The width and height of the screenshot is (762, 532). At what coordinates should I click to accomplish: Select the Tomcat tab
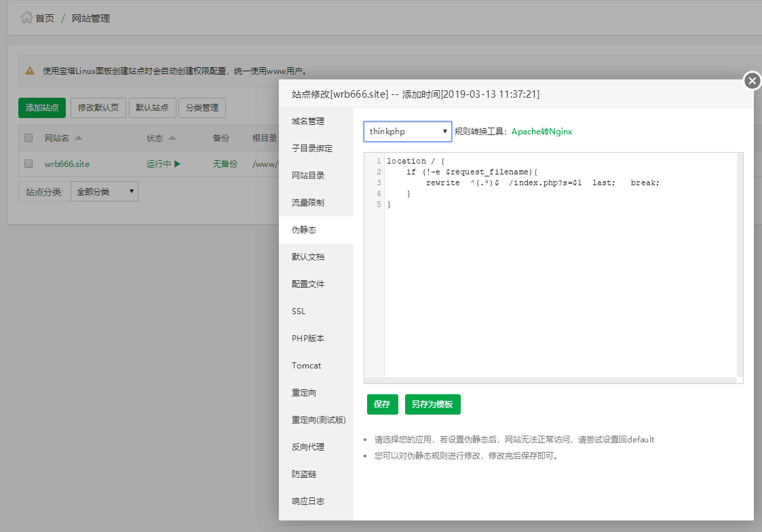click(316, 366)
